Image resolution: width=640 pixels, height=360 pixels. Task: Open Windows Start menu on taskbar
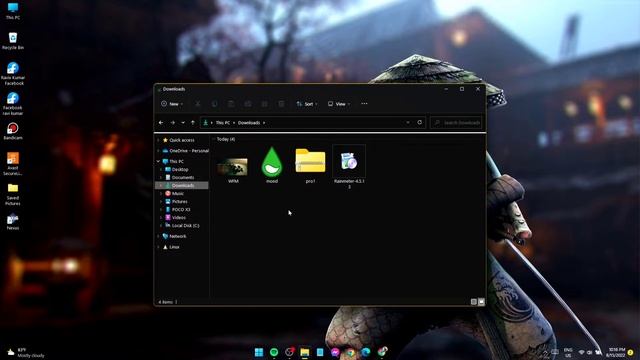coord(259,352)
